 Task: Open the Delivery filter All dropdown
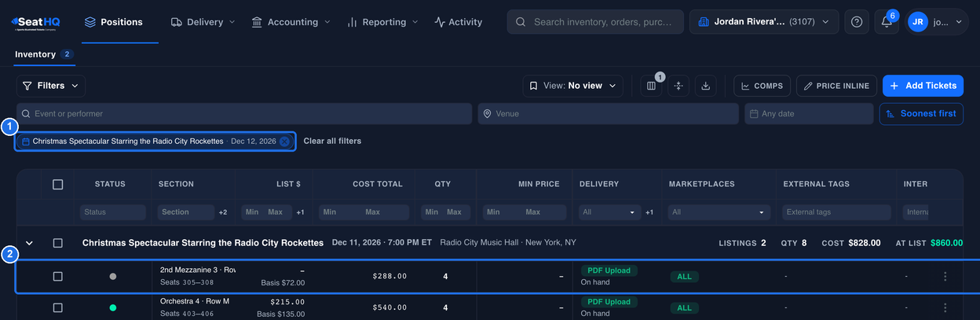click(x=609, y=212)
